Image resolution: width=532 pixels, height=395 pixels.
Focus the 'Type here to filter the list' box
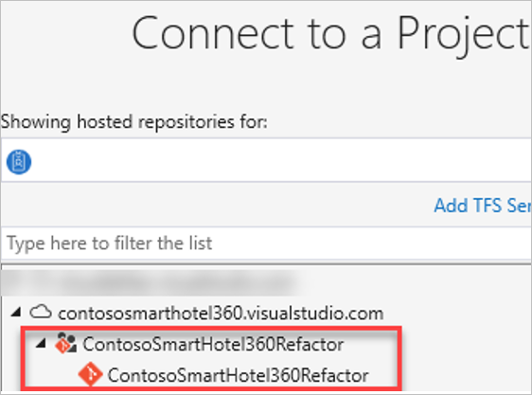[x=266, y=243]
